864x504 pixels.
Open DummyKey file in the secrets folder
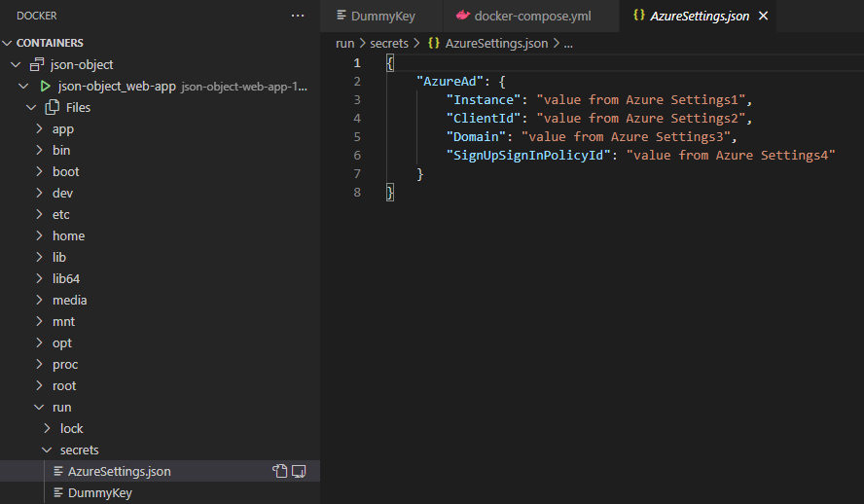point(160,493)
